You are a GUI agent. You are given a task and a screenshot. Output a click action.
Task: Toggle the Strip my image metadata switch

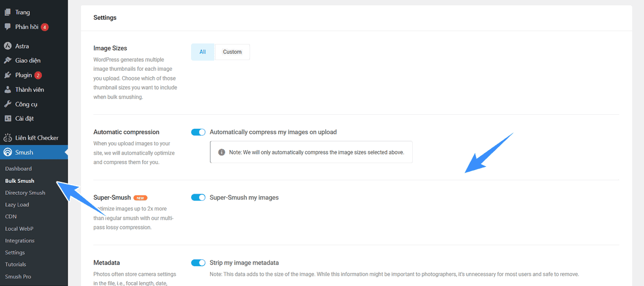click(199, 263)
